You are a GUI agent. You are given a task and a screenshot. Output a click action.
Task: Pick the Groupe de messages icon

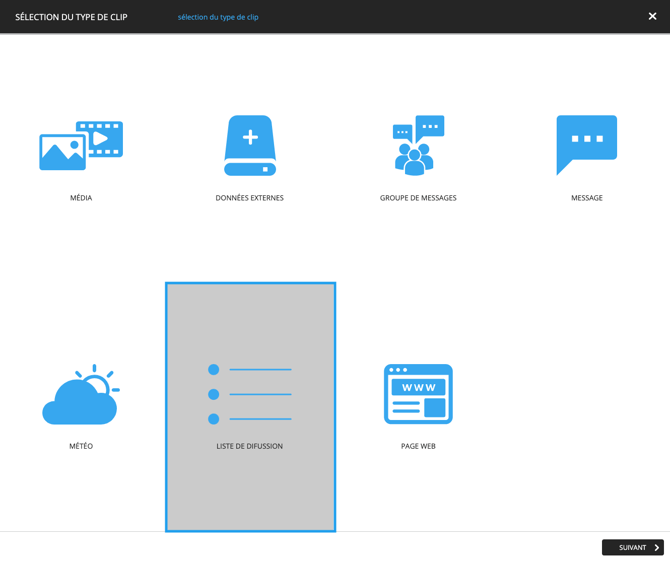(x=418, y=145)
